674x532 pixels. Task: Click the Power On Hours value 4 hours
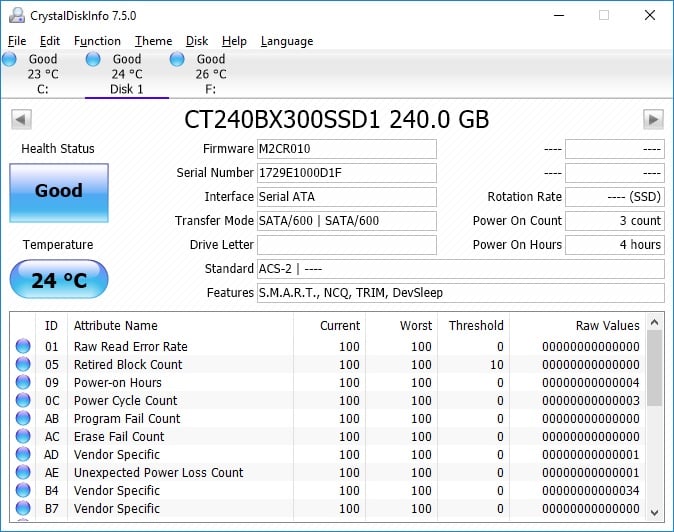click(x=615, y=245)
